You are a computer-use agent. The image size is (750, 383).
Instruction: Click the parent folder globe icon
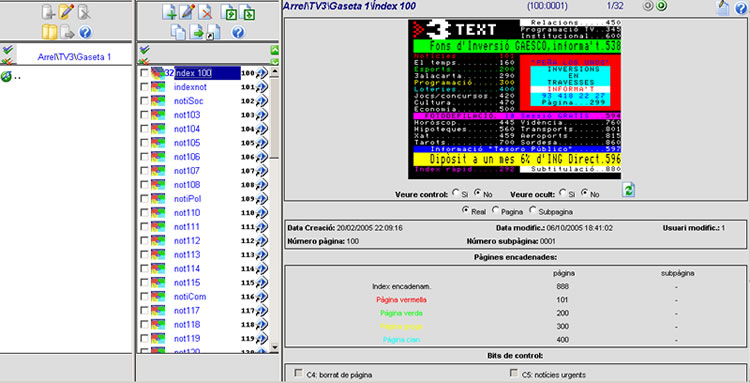point(6,76)
